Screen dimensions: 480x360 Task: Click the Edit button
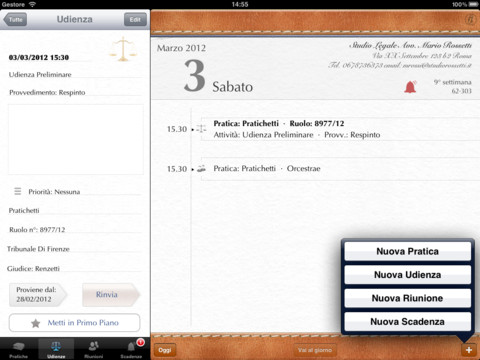coord(135,20)
